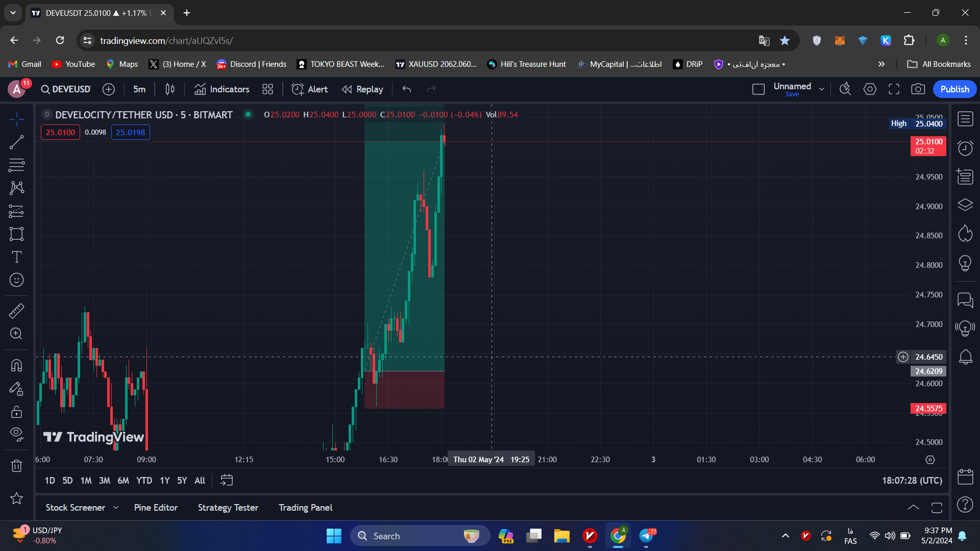
Task: Open Telegram from the Windows taskbar
Action: pos(647,536)
